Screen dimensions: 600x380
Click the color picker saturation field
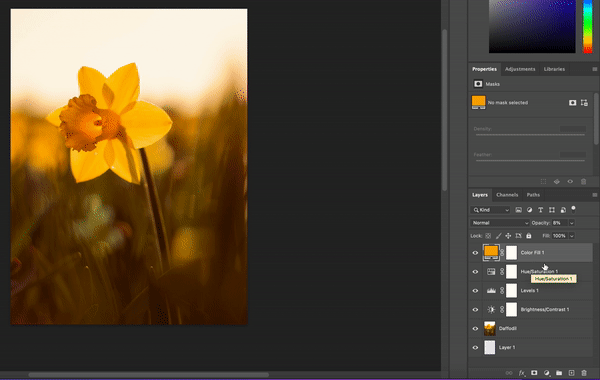pos(532,26)
